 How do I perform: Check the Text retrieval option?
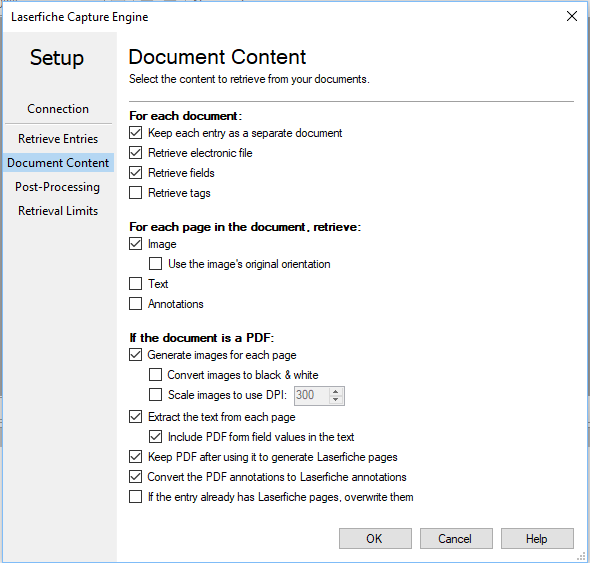135,284
